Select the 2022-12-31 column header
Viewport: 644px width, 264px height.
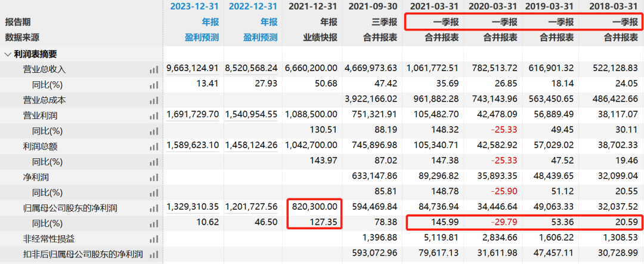(253, 6)
